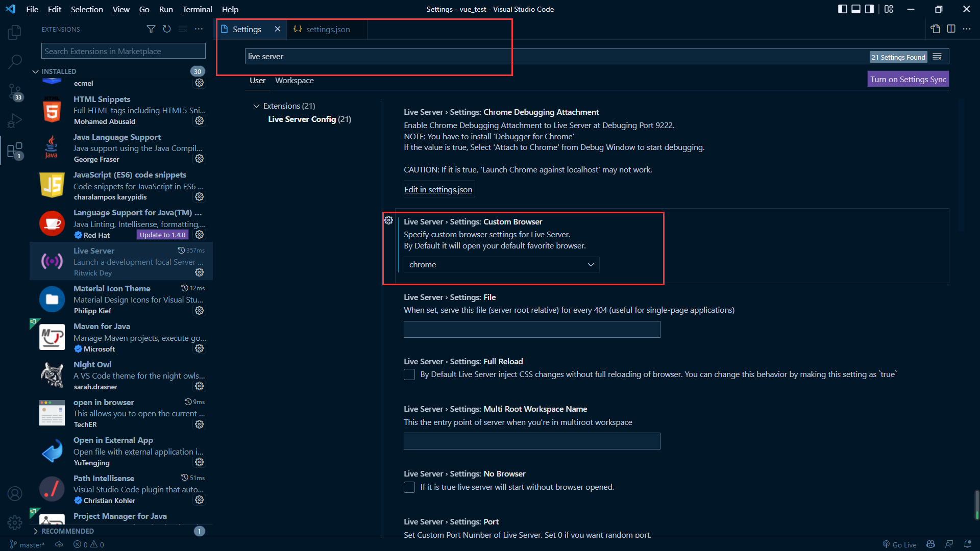Image resolution: width=980 pixels, height=551 pixels.
Task: Show errors and warnings in status bar
Action: (x=89, y=544)
